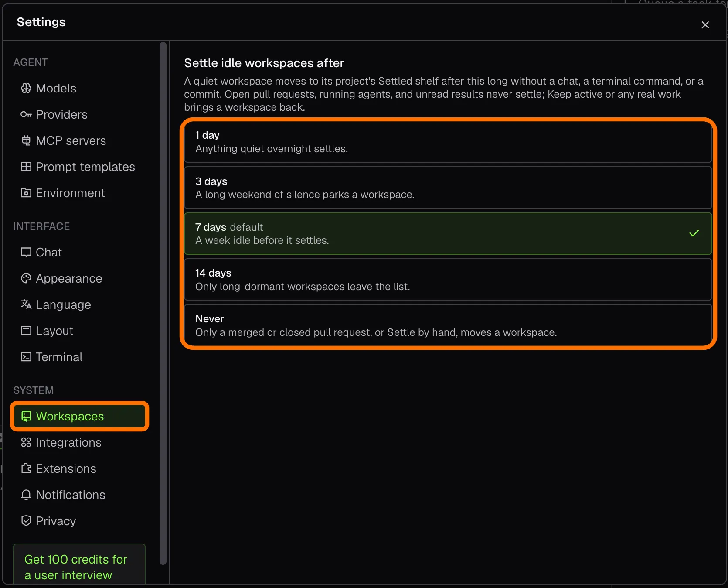Close the Settings dialog
This screenshot has width=728, height=588.
(705, 25)
